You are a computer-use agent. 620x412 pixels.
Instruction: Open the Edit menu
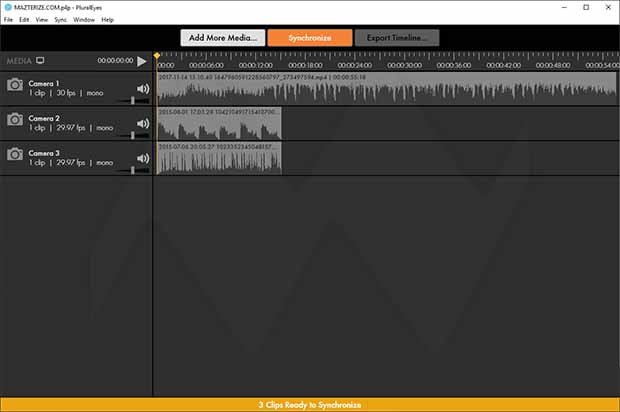[x=24, y=20]
